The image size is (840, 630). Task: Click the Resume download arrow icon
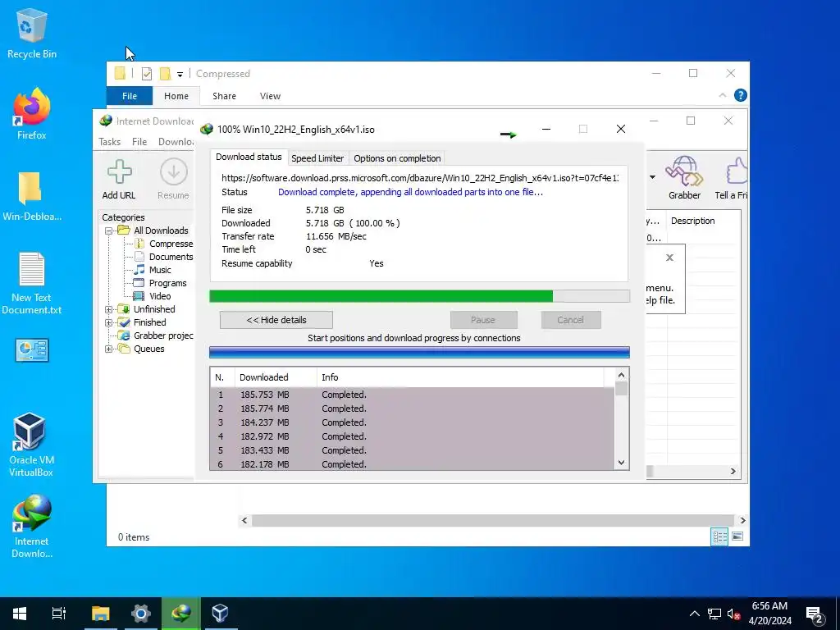[174, 172]
